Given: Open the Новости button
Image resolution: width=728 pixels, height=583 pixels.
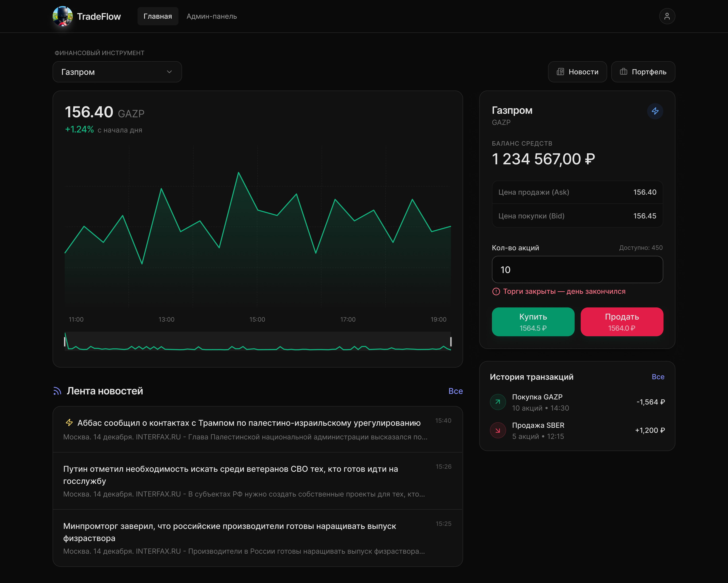Looking at the screenshot, I should [577, 72].
